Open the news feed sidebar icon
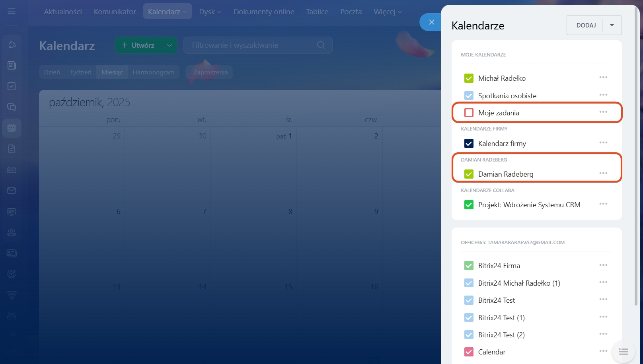The image size is (643, 364). tap(12, 65)
